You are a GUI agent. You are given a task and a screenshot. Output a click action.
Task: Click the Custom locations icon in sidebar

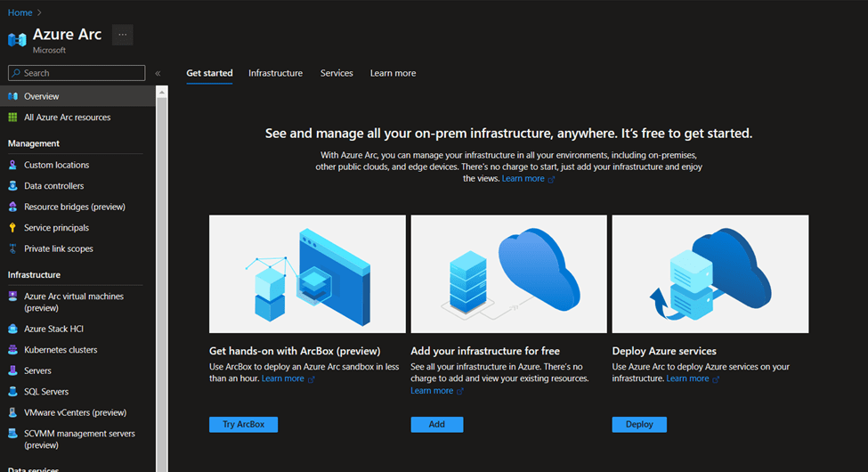tap(12, 165)
